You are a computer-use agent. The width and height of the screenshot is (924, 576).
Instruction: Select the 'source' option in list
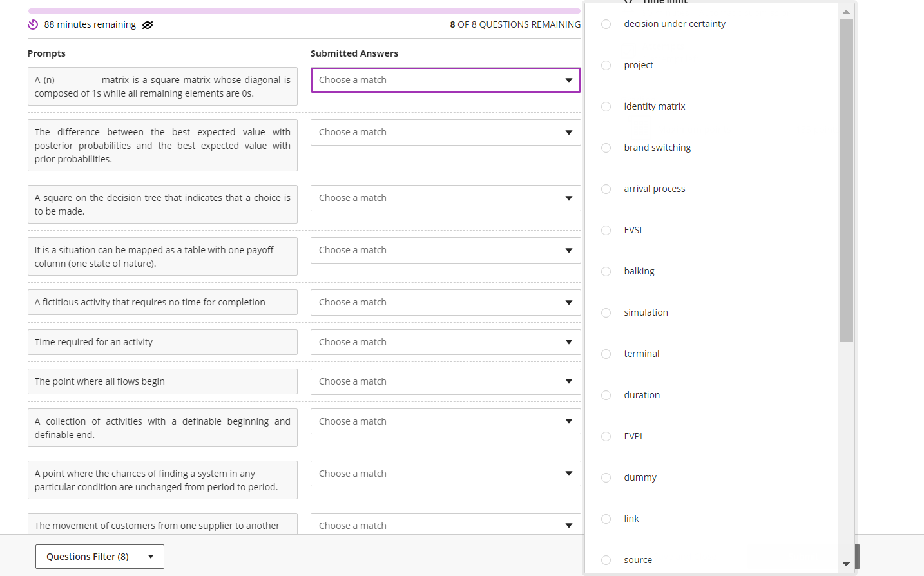pos(637,560)
